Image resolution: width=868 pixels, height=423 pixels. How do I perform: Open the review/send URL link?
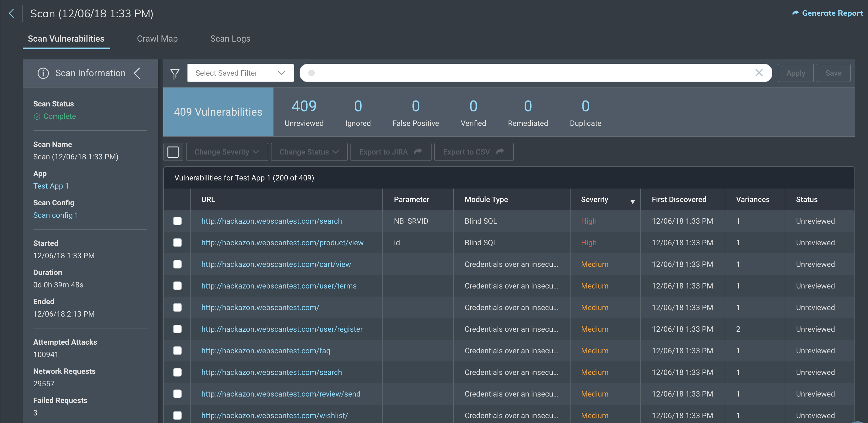(x=281, y=394)
